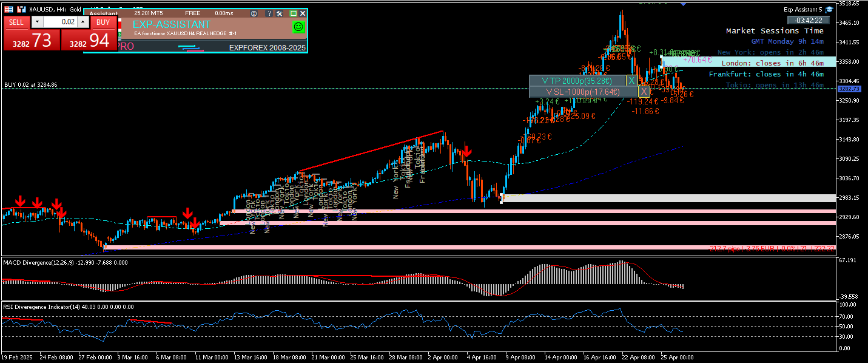Click the -119.24 € loss label

coord(643,101)
